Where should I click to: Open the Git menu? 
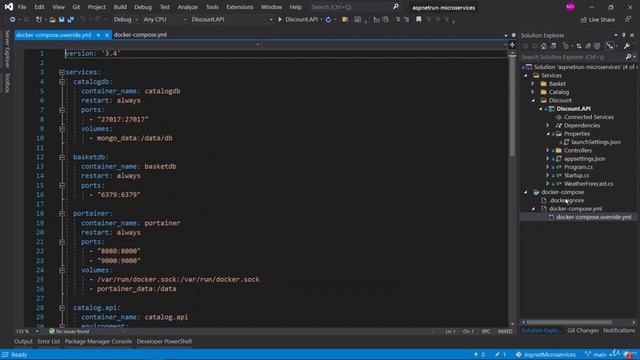click(x=76, y=7)
